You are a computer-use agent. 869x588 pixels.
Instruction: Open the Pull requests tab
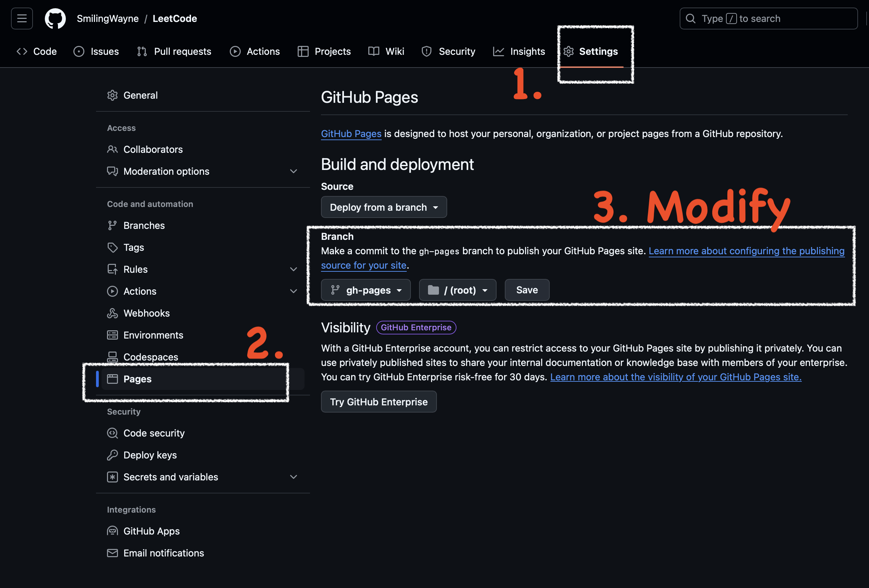tap(174, 51)
